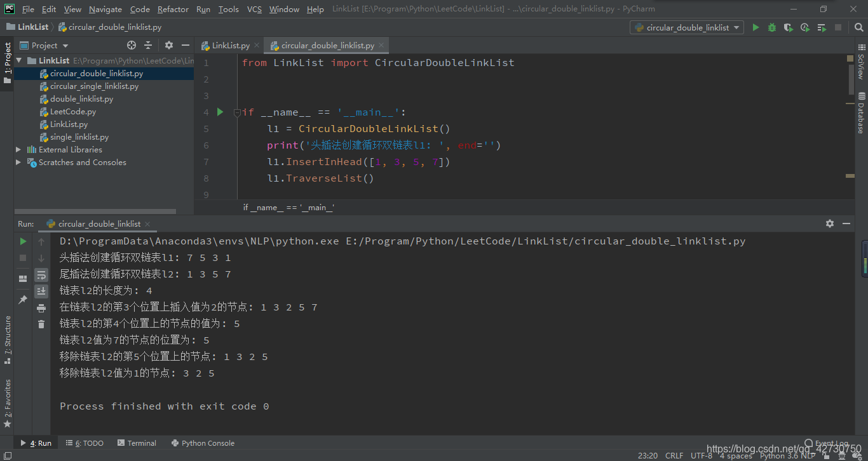Open the VCS menu
The width and height of the screenshot is (868, 461).
[254, 9]
